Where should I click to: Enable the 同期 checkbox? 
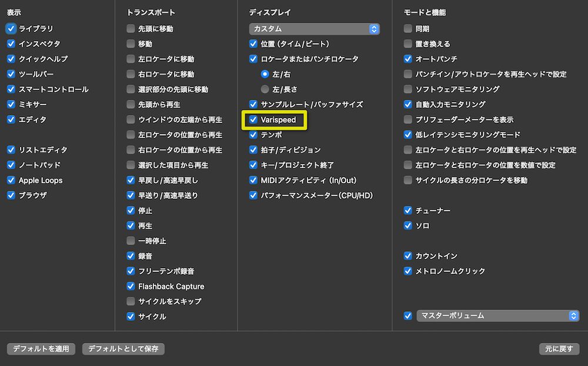407,28
